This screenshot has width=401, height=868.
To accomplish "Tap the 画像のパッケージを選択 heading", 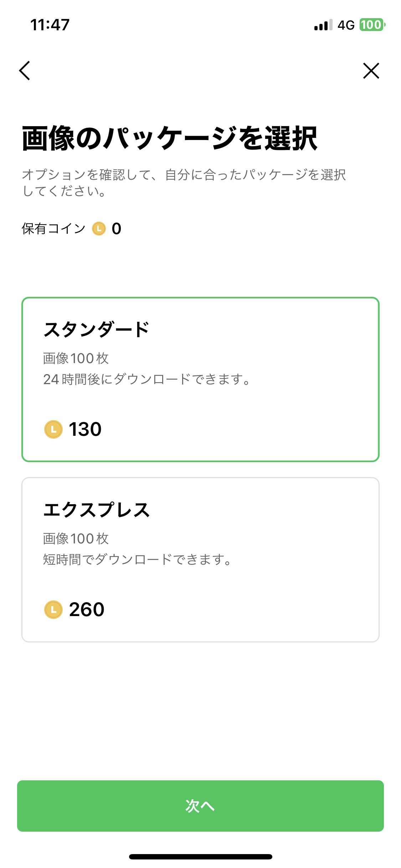I will click(x=169, y=138).
